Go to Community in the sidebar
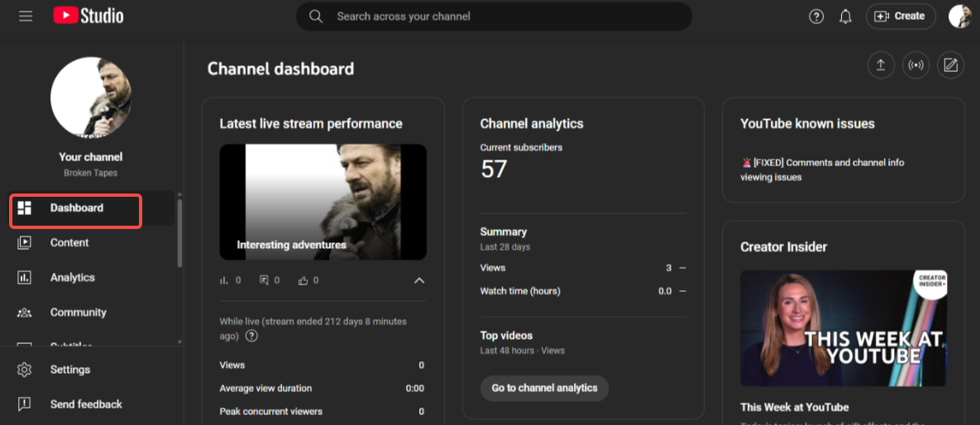This screenshot has height=425, width=980. [78, 313]
